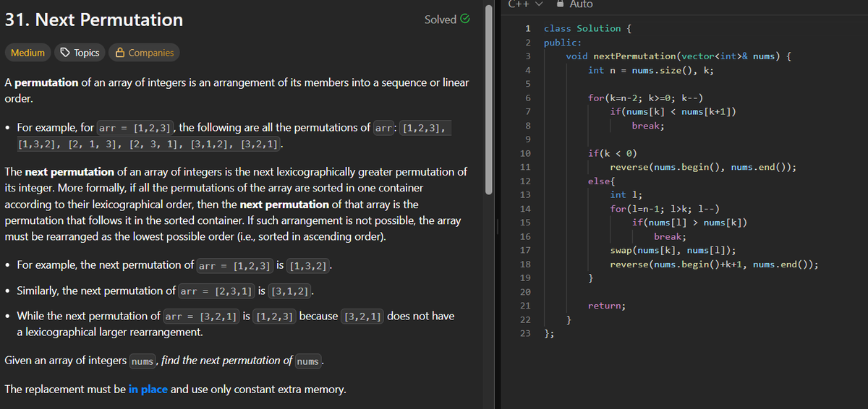Click "for(l=n-1; l>k; l--)" line
868x409 pixels.
[x=665, y=209]
